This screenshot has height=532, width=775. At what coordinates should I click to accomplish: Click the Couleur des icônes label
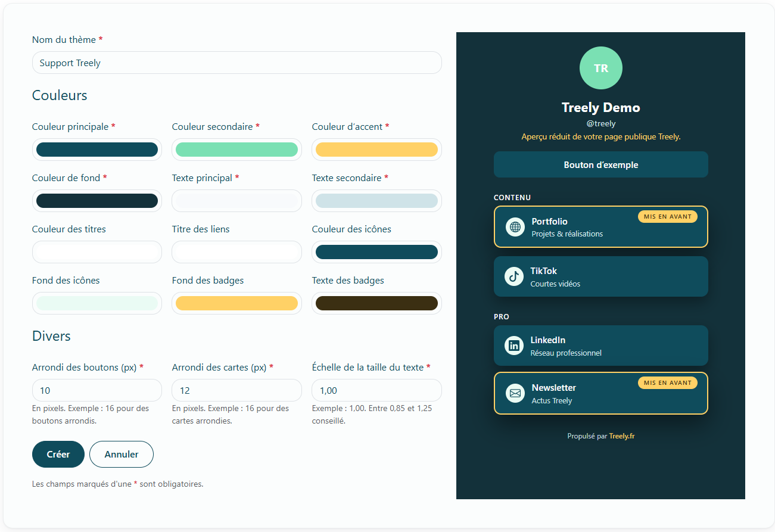351,229
